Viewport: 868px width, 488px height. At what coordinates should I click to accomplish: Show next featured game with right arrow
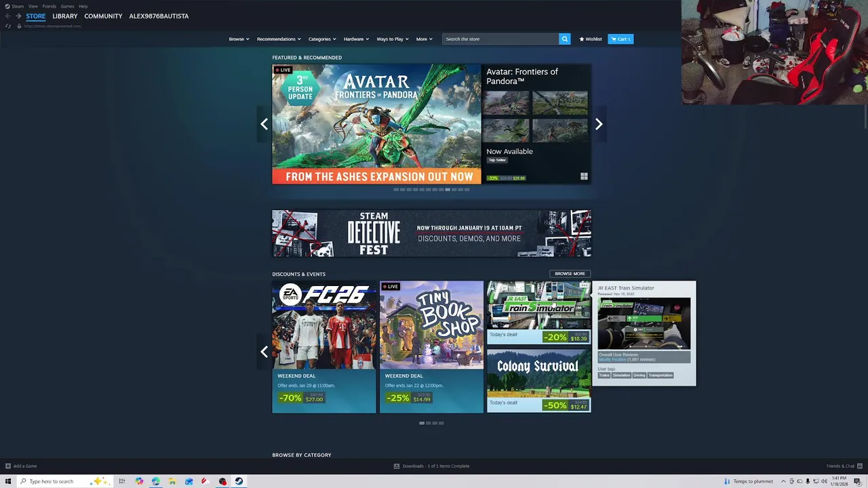pos(599,124)
